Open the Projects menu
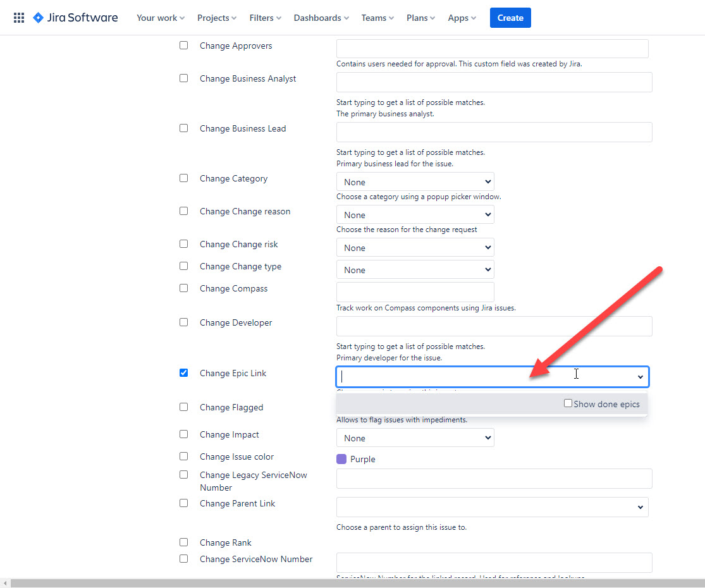705x588 pixels. coord(217,18)
